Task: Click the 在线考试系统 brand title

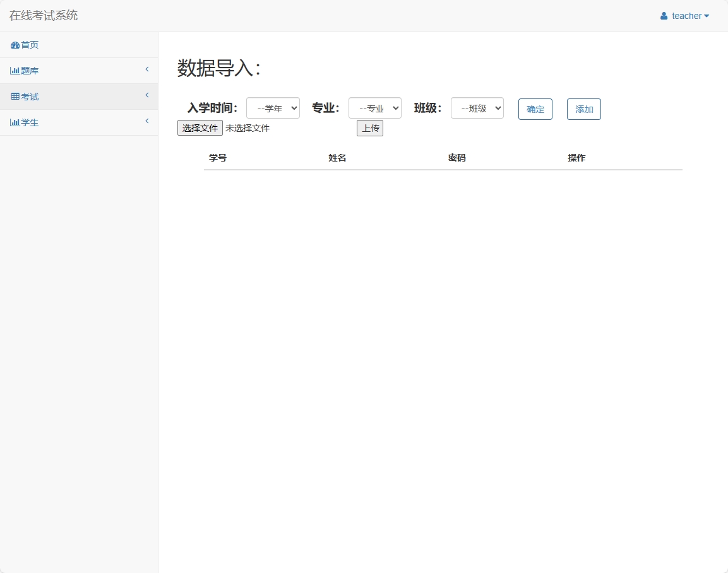Action: coord(42,16)
